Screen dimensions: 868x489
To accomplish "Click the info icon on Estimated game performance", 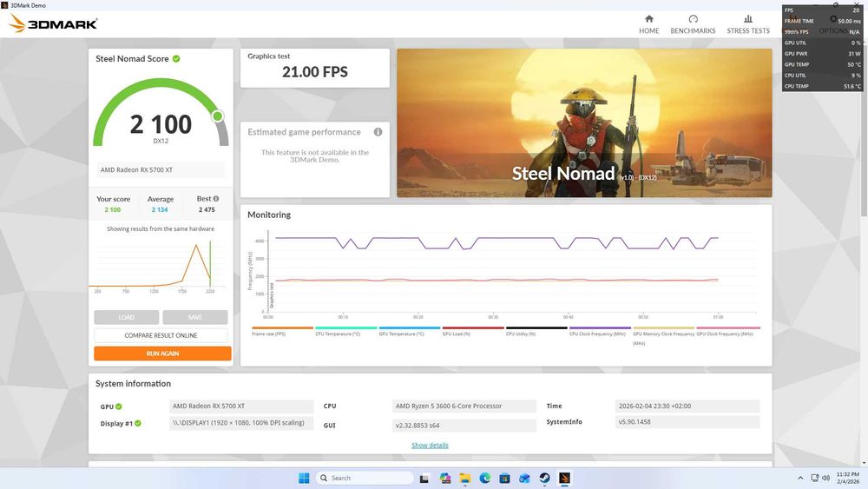I will [378, 132].
